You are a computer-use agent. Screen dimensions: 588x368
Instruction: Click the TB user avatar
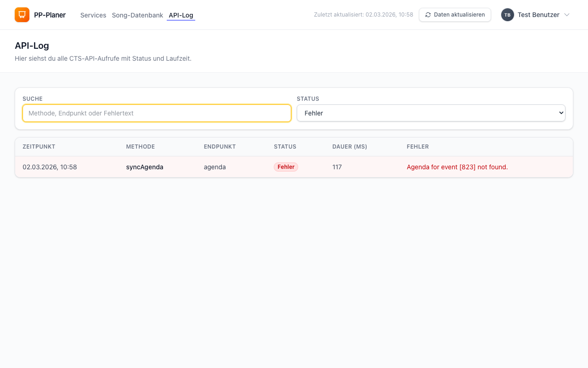click(507, 15)
